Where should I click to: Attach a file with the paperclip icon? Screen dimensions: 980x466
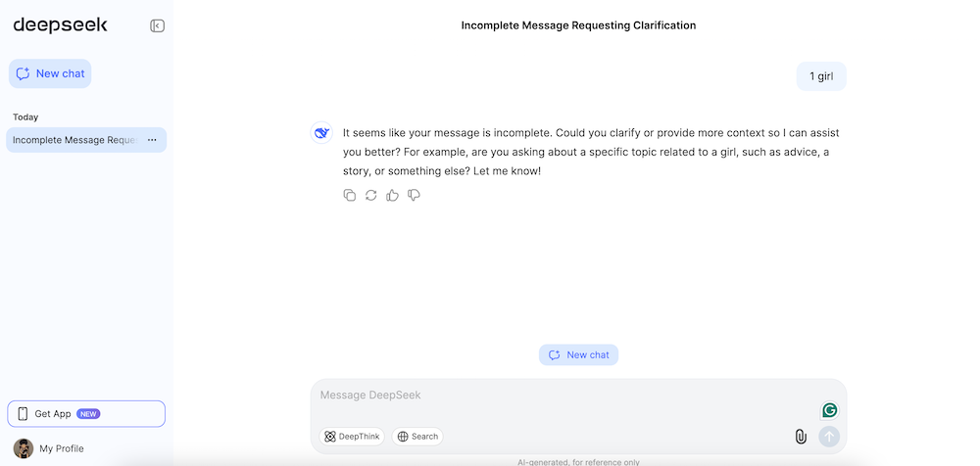pyautogui.click(x=801, y=437)
